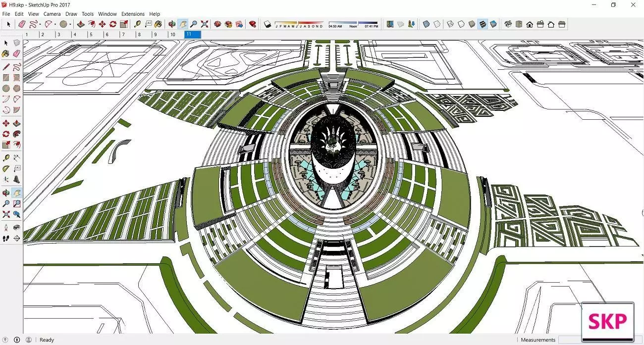The height and width of the screenshot is (345, 644).
Task: Select the Axes tool in left toolbar
Action: point(6,179)
